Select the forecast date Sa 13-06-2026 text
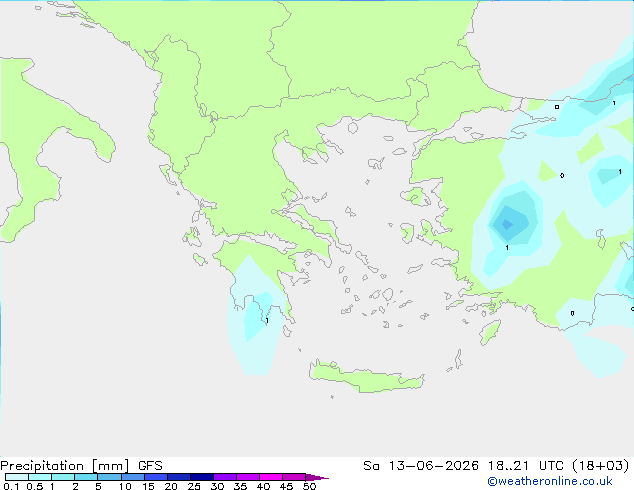 coord(421,466)
